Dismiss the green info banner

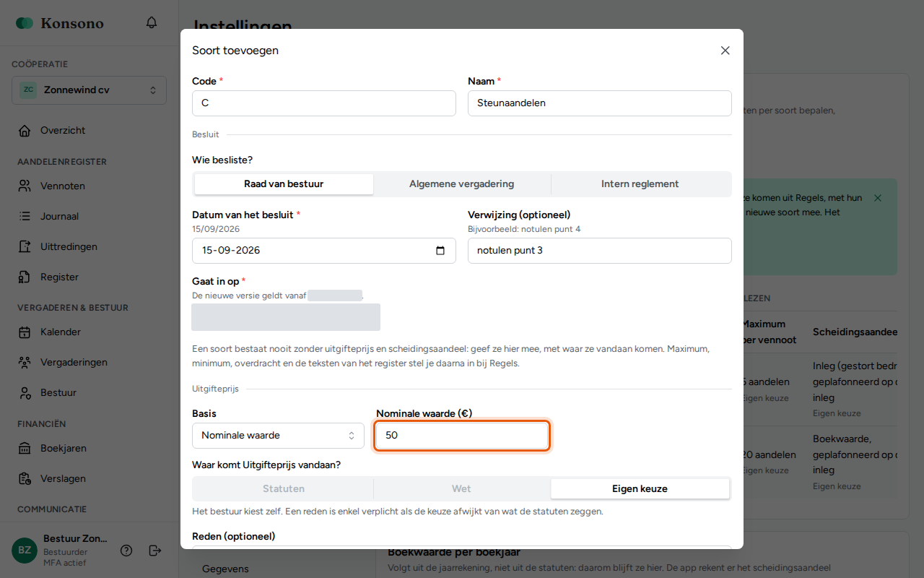878,198
